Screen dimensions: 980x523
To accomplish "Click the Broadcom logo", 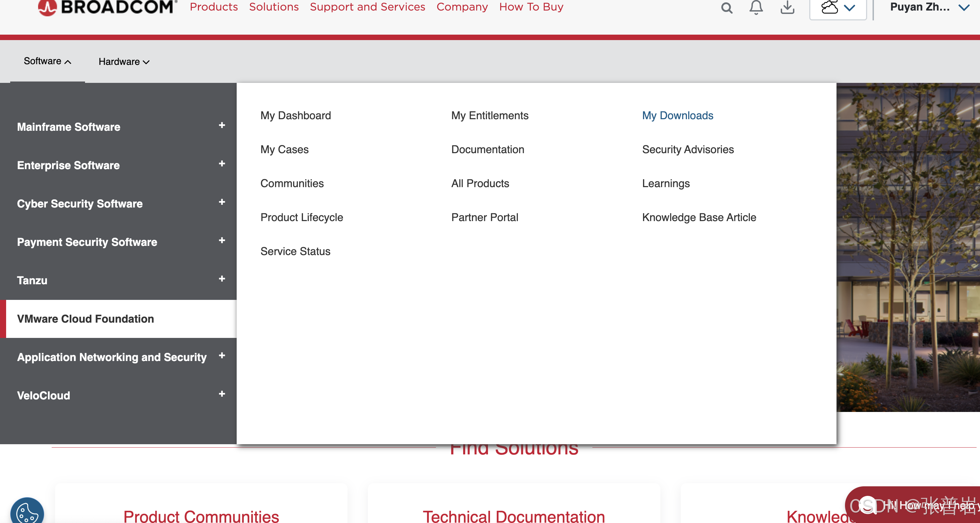I will [108, 7].
